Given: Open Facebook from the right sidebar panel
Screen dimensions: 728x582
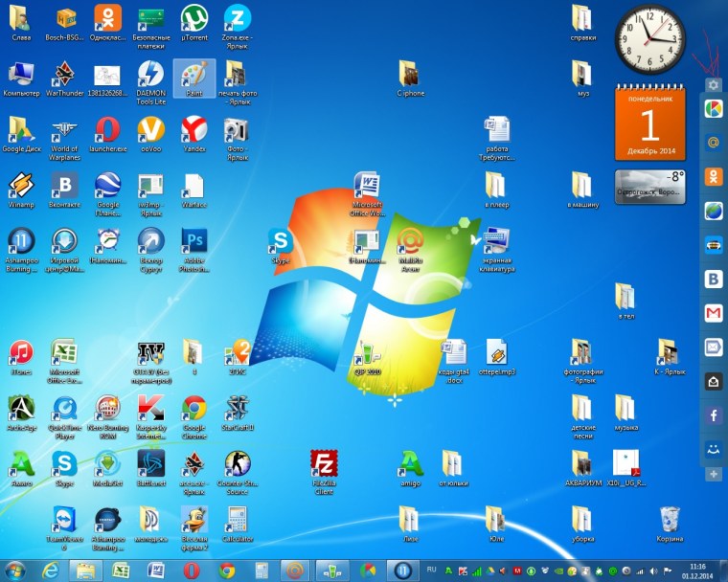Looking at the screenshot, I should click(x=714, y=415).
